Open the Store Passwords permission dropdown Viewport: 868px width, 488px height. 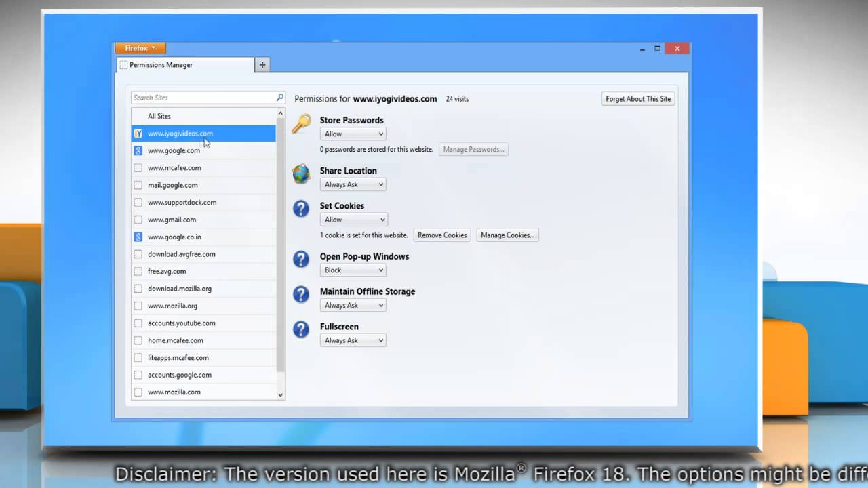coord(353,134)
